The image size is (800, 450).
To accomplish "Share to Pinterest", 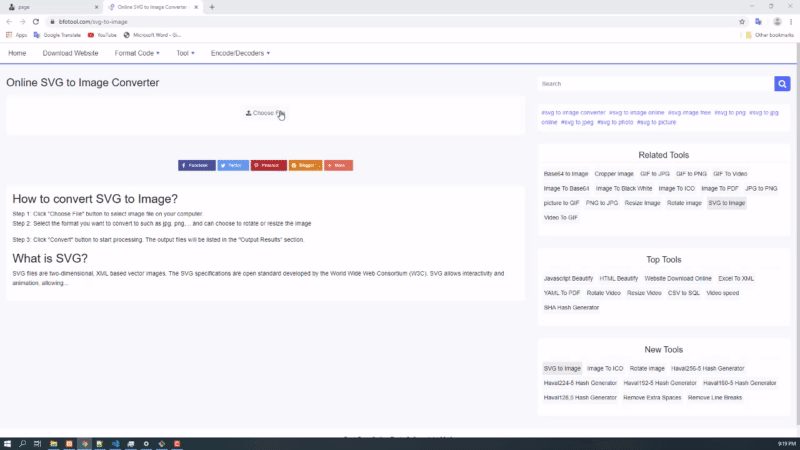I will click(269, 165).
